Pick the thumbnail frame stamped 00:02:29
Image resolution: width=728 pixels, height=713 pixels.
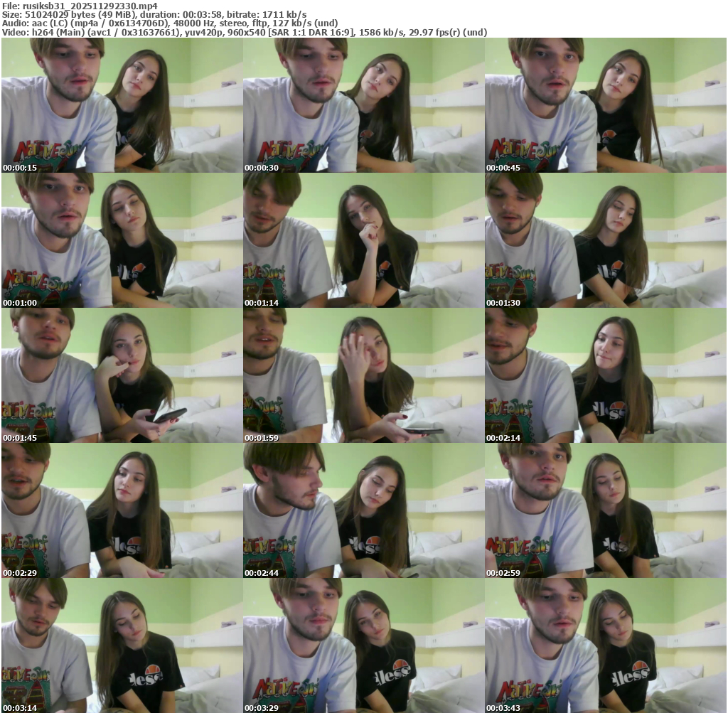pos(122,510)
